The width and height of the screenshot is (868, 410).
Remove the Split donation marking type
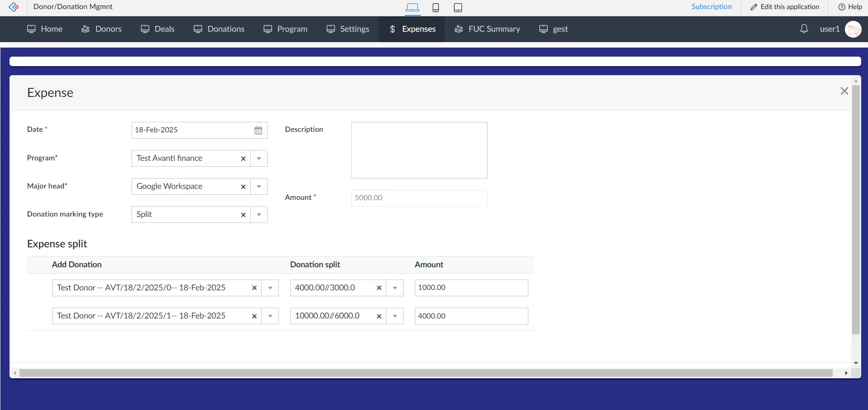(243, 215)
